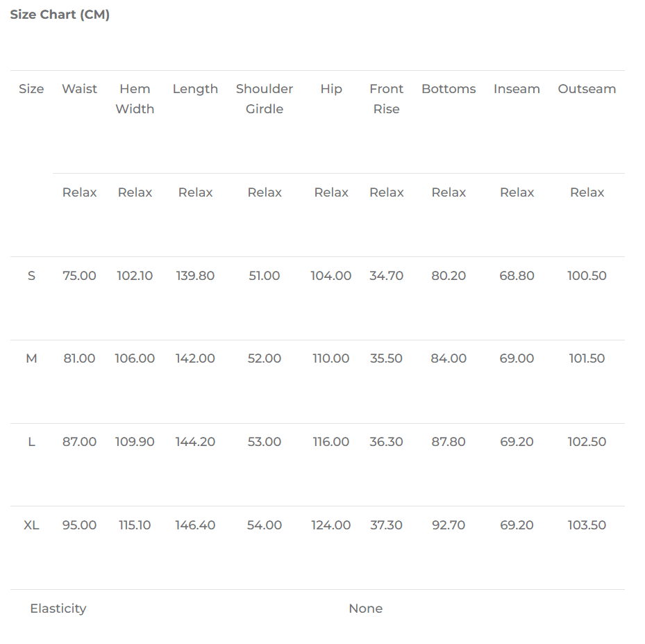Select the Outseam column header

click(x=587, y=88)
